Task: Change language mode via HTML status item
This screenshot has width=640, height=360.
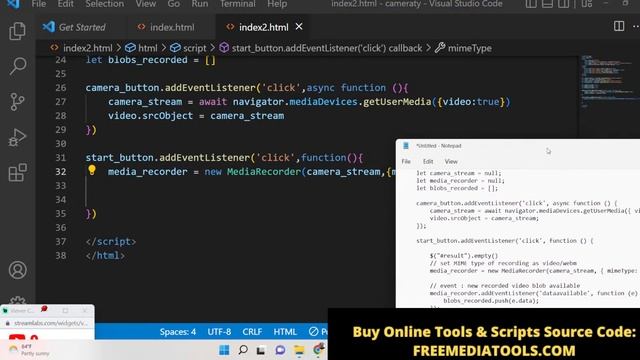Action: (285, 332)
